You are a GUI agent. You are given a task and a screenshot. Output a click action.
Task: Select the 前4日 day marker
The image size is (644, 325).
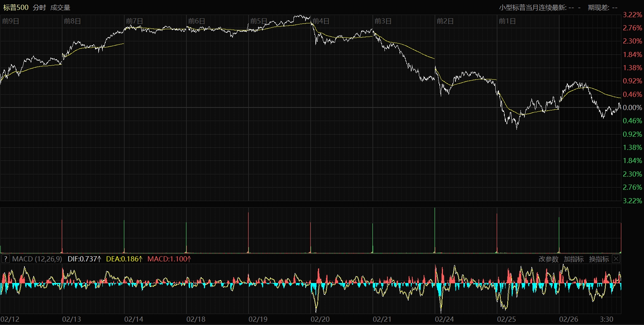pos(321,21)
